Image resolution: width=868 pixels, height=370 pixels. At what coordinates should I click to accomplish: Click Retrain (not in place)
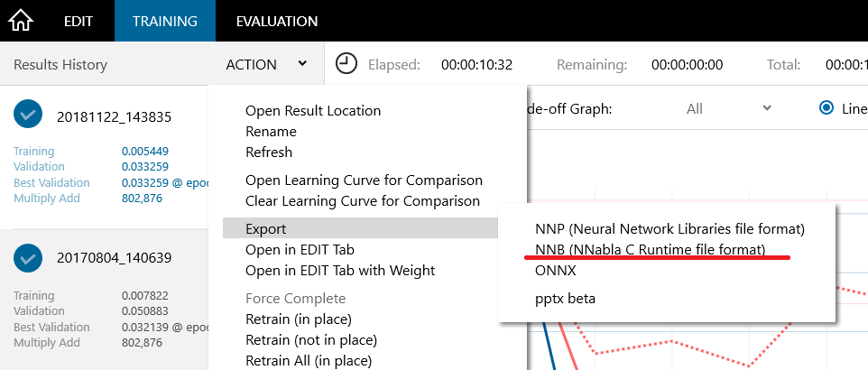click(x=311, y=340)
